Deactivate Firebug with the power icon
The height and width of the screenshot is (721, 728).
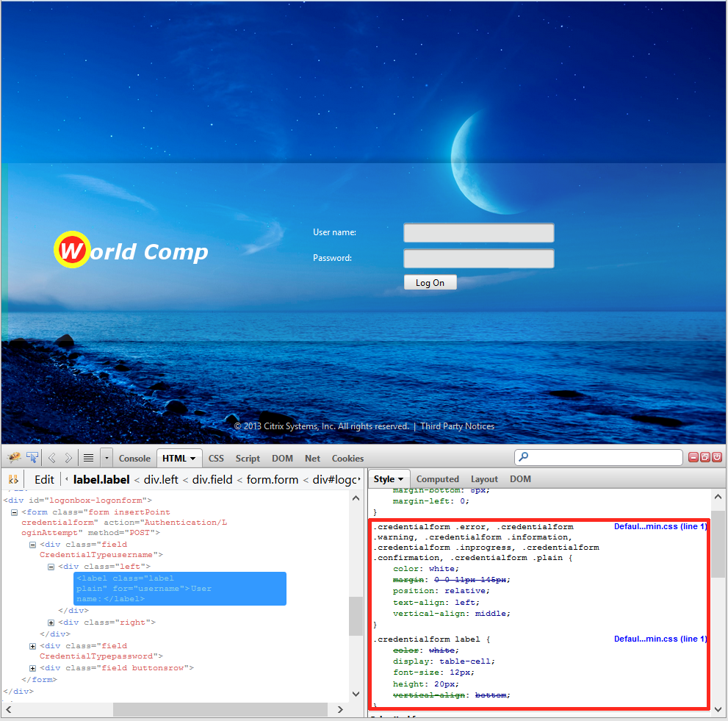(x=716, y=457)
